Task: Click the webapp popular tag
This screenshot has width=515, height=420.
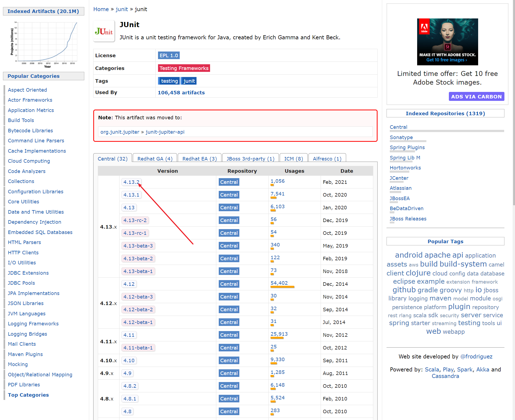Action: point(453,332)
